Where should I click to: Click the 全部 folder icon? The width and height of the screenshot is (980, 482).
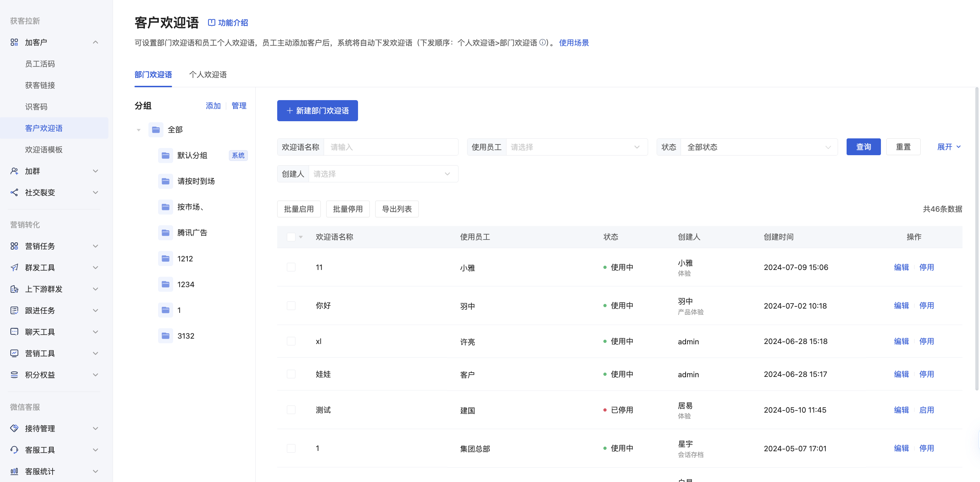156,130
